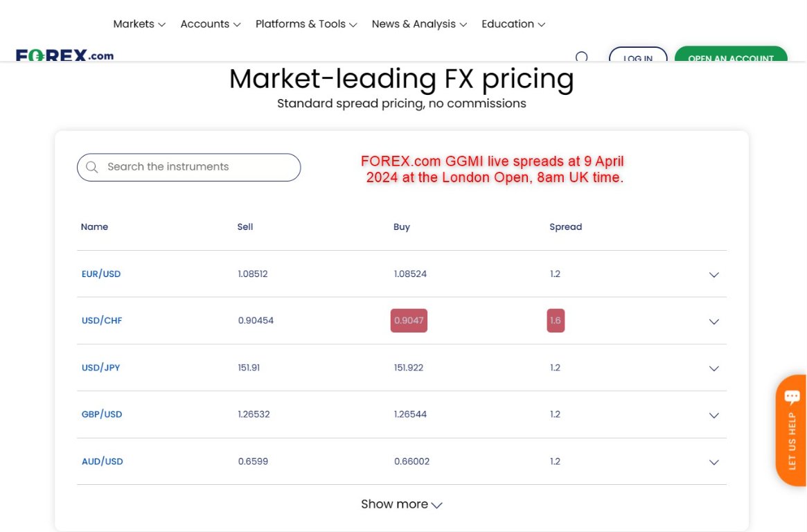Image resolution: width=807 pixels, height=532 pixels.
Task: Expand the Accounts navigation dropdown
Action: click(x=210, y=24)
